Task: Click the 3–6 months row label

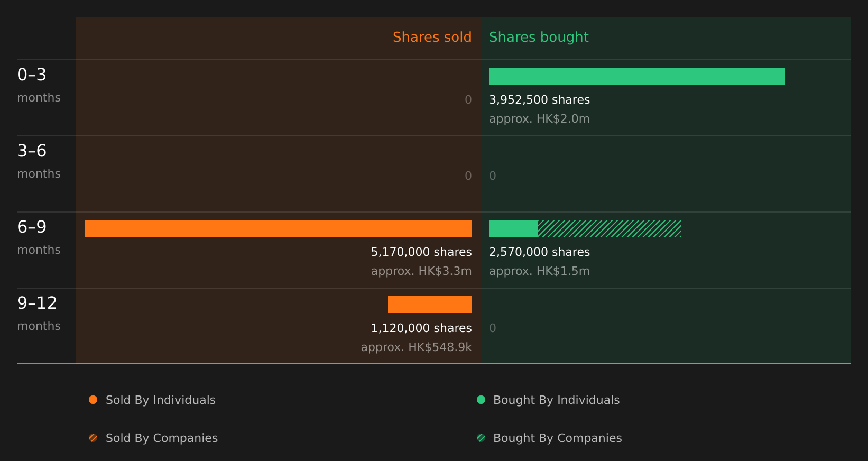Action: coord(39,161)
